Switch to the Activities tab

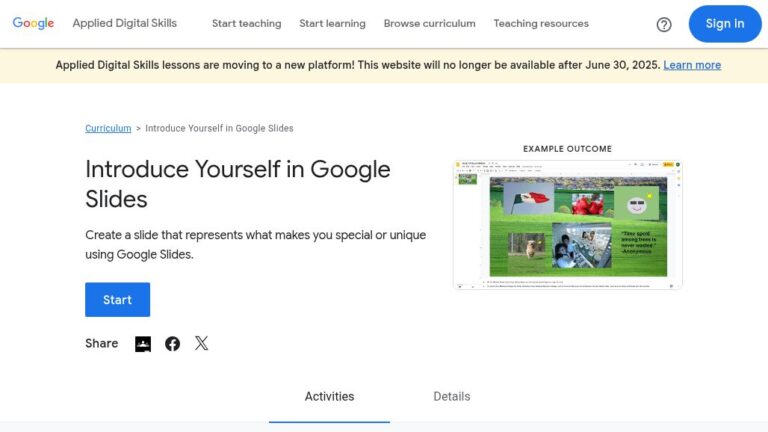pyautogui.click(x=329, y=397)
